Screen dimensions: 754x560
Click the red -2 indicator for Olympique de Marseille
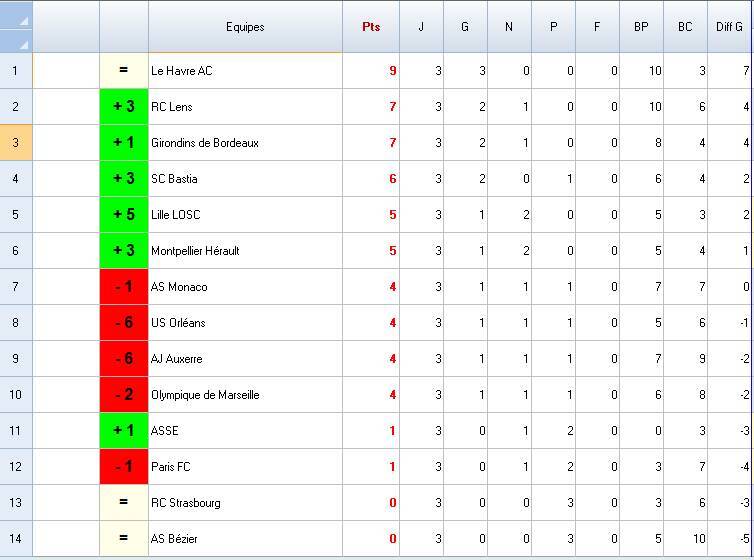124,395
